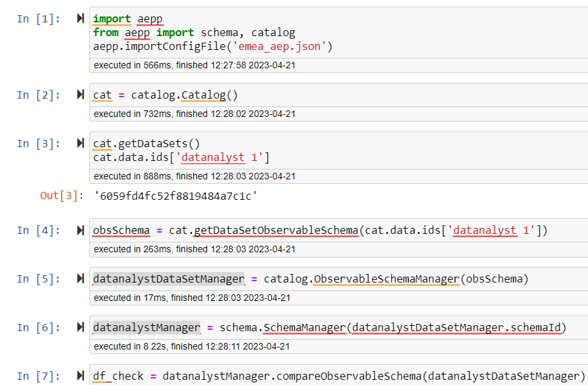Click 'executed in 566ms' timing text
588x385 pixels.
tap(194, 65)
